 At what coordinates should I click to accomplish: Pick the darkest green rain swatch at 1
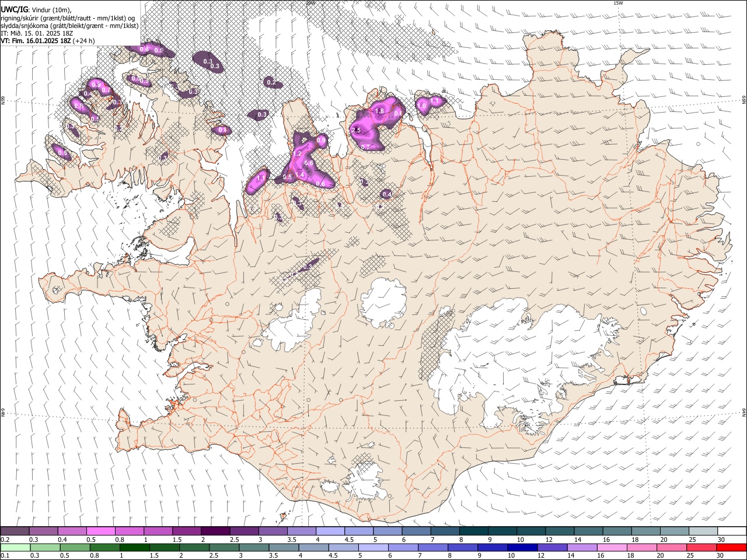tap(135, 547)
